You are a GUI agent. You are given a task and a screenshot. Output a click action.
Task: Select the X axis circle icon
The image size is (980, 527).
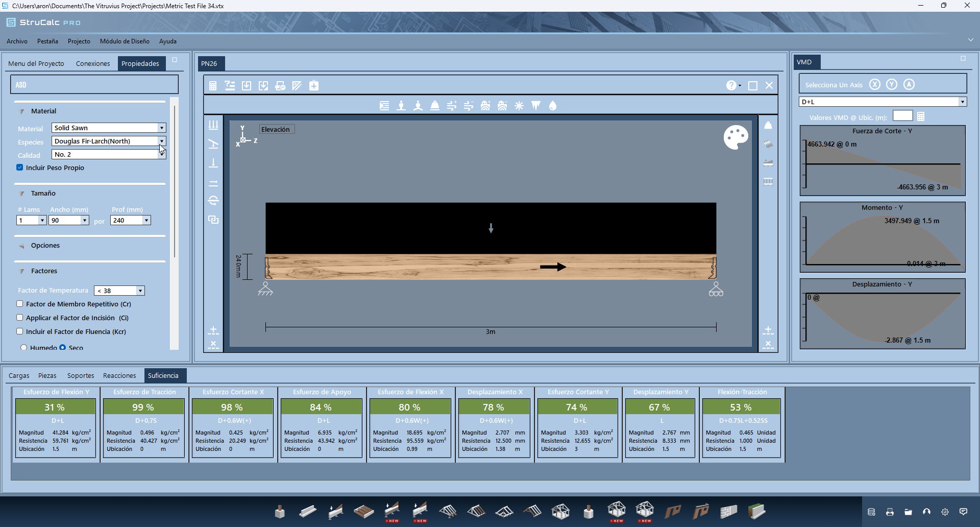(x=875, y=85)
